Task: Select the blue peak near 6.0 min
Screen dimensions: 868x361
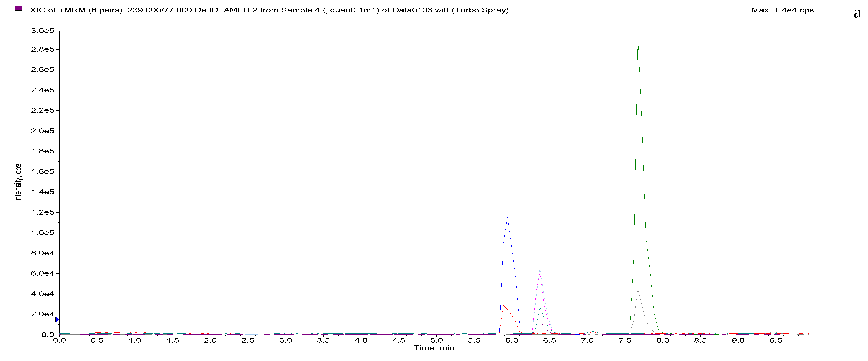Action: tap(507, 218)
